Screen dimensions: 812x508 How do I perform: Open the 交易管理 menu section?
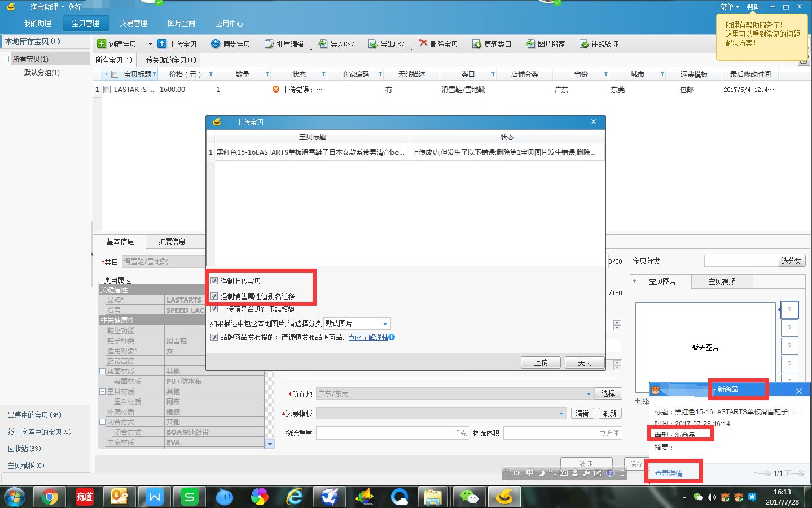pos(133,23)
